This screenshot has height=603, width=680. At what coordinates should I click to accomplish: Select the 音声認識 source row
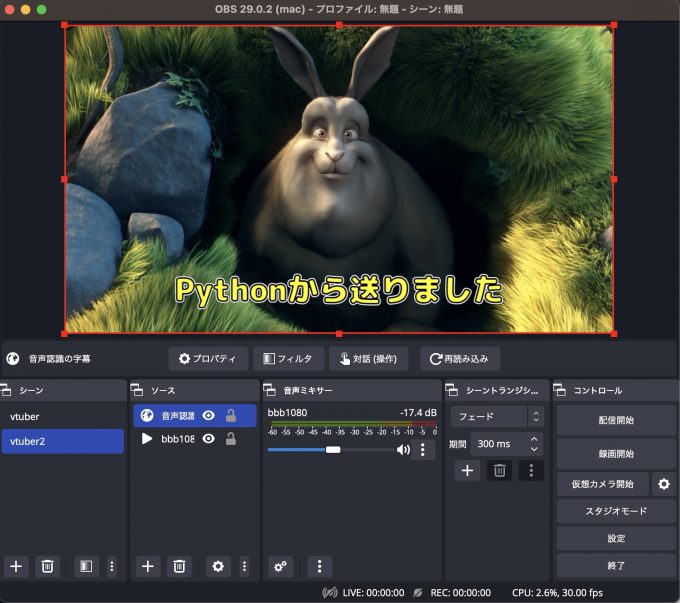(195, 416)
